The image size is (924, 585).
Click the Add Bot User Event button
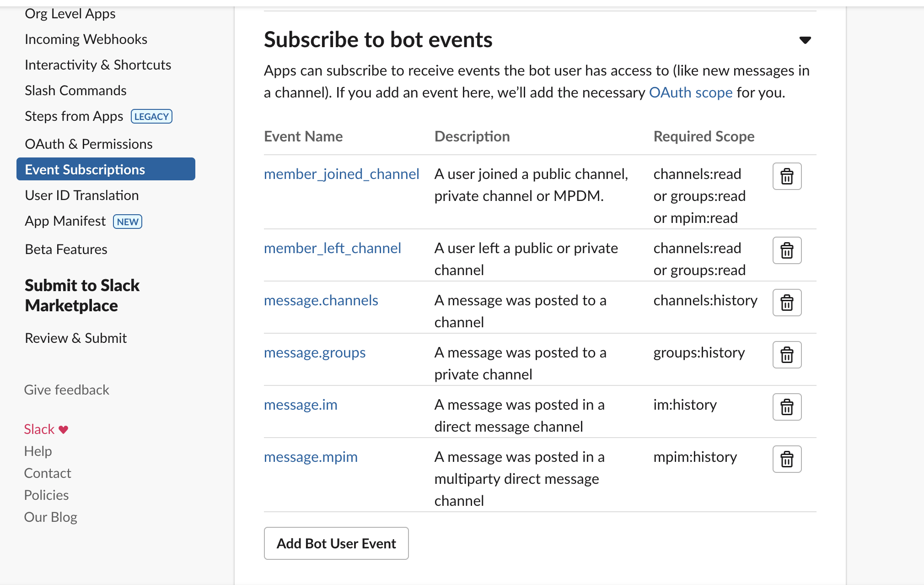click(336, 543)
